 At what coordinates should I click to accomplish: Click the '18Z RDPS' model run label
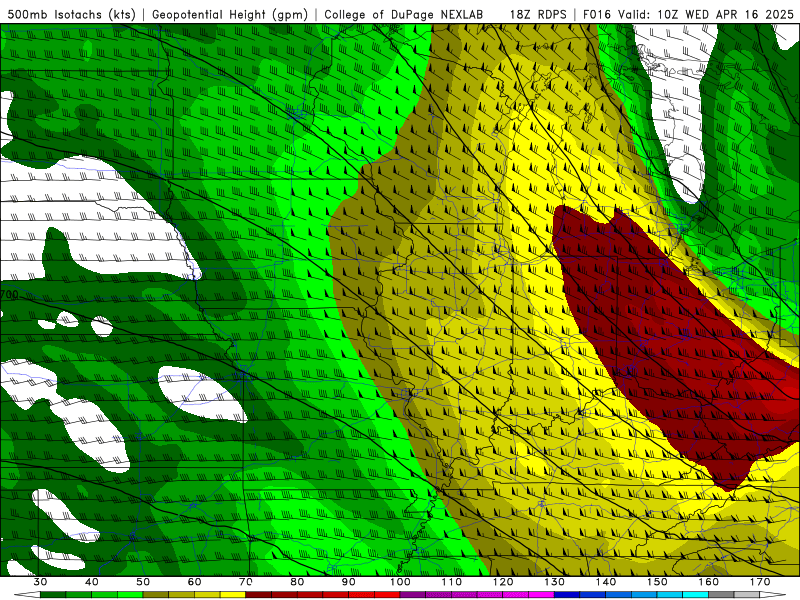coord(538,14)
